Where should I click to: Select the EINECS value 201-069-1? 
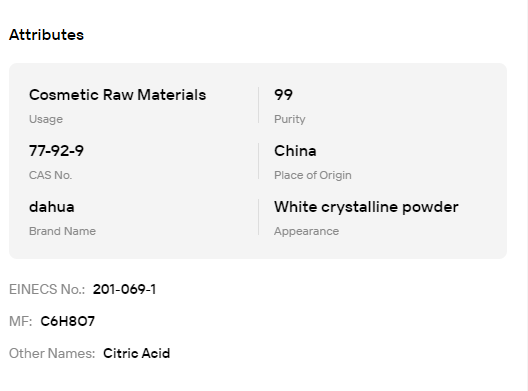coord(125,289)
